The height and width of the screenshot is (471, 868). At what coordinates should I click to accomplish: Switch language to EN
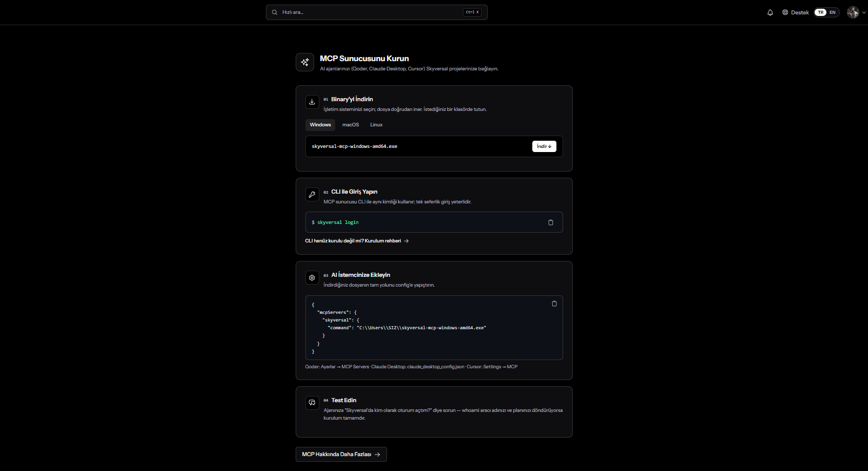pos(833,12)
